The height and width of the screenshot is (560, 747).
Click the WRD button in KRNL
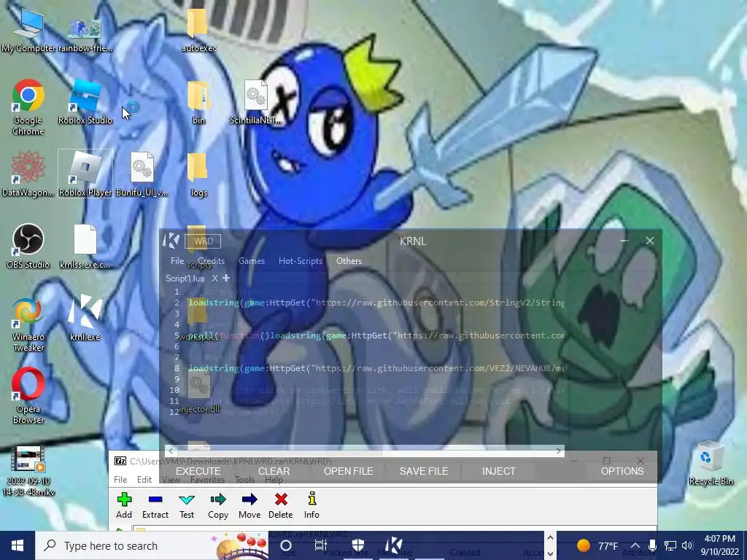203,241
